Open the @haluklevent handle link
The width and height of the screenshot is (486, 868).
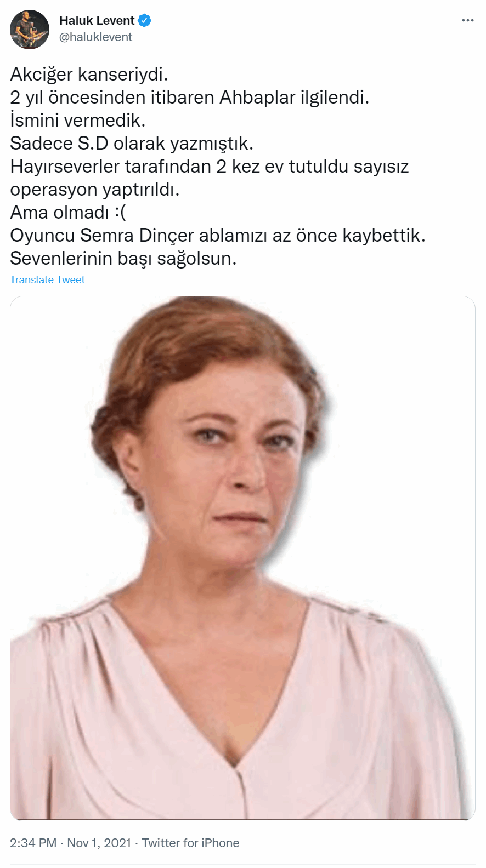95,37
